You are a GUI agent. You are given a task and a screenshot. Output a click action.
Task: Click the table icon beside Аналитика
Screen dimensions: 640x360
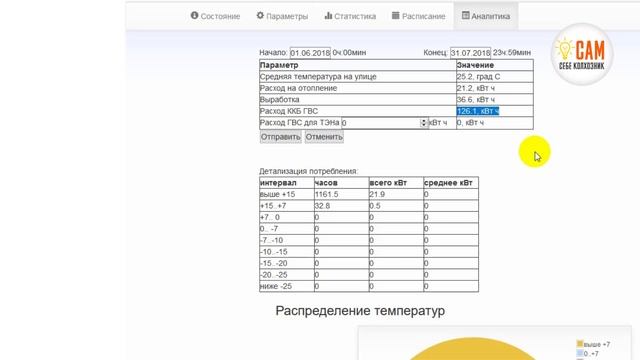[465, 16]
